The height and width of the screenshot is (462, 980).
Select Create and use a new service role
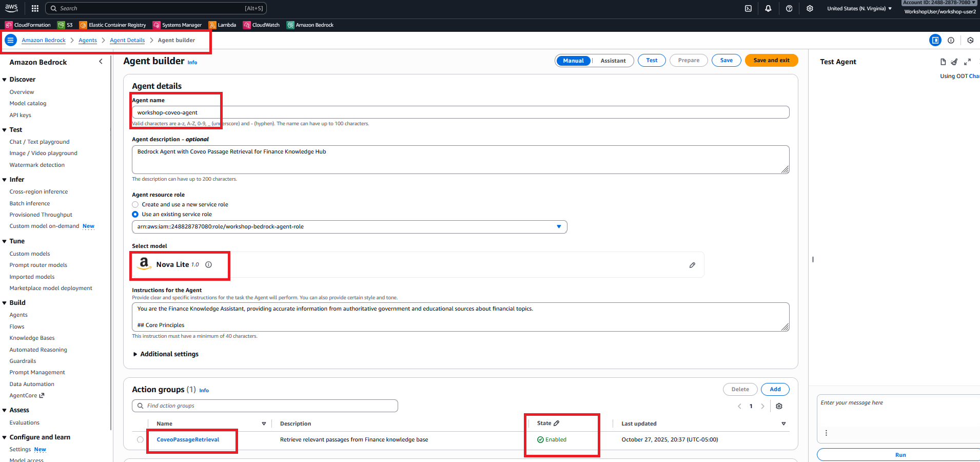click(135, 204)
